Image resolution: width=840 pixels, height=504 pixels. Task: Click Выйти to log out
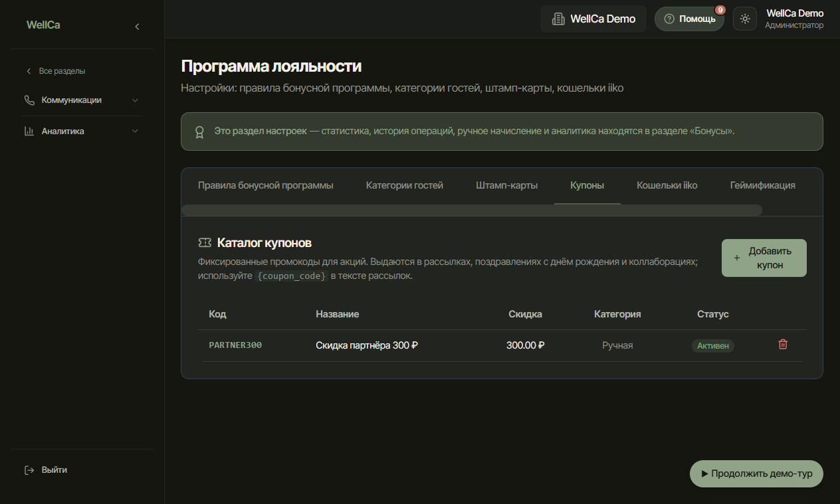54,470
